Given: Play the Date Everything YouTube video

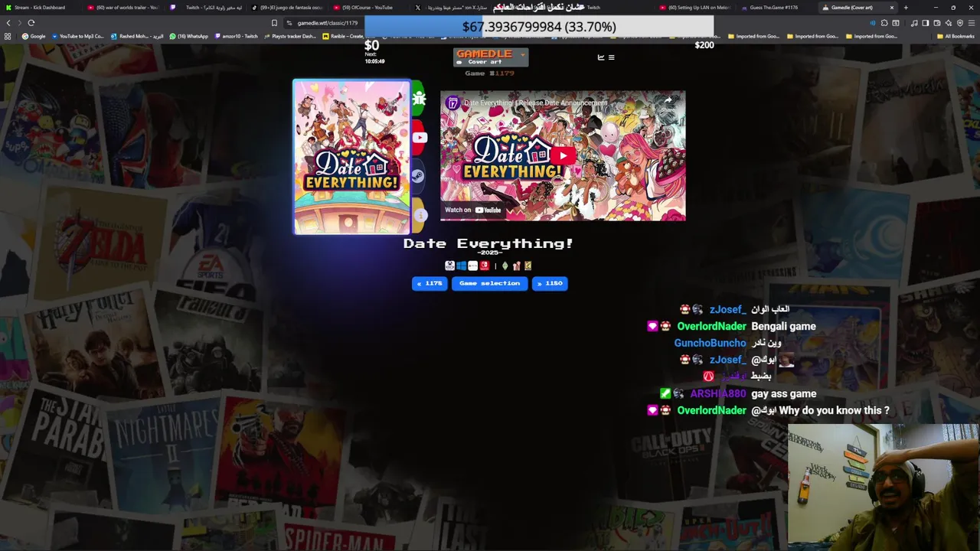Looking at the screenshot, I should point(563,156).
